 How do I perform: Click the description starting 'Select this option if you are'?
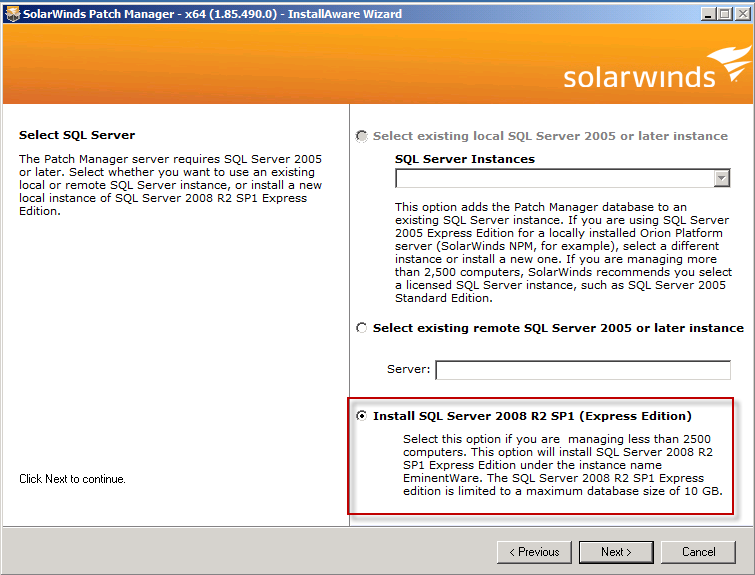point(562,465)
